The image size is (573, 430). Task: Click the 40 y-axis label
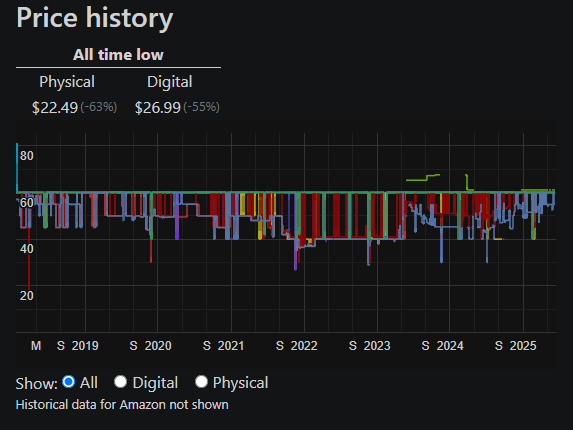point(27,249)
